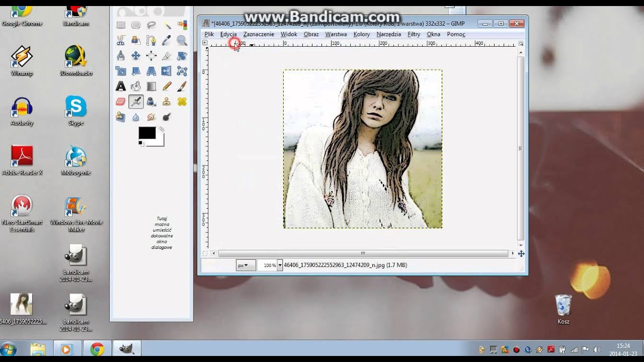Select the Perspective Clone tool

(121, 117)
